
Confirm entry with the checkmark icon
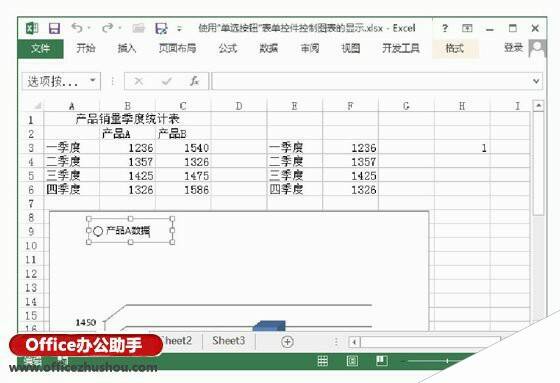pos(166,81)
